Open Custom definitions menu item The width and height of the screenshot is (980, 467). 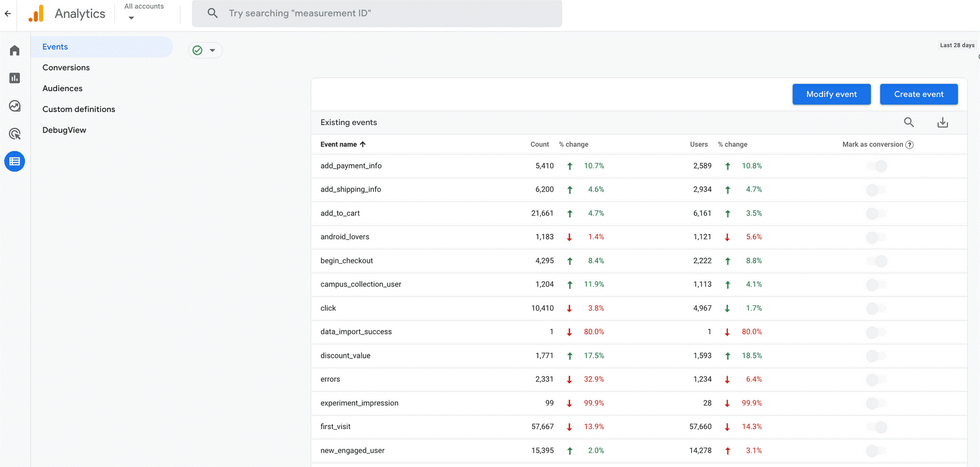point(79,109)
